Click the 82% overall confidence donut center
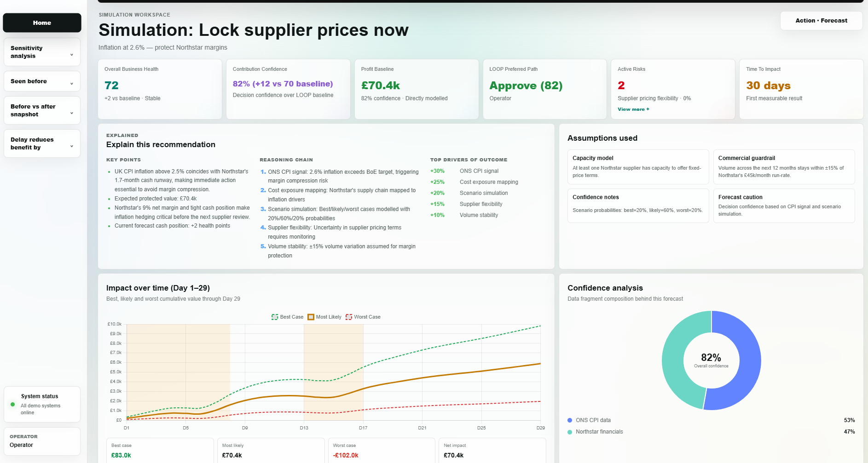 [x=711, y=360]
